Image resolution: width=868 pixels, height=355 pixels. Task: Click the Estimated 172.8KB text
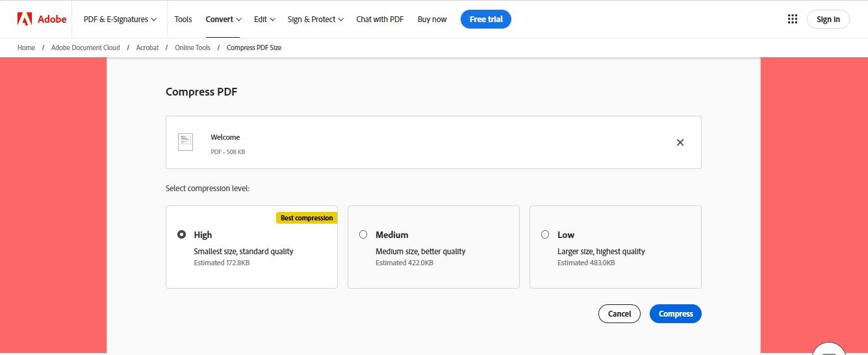click(222, 263)
